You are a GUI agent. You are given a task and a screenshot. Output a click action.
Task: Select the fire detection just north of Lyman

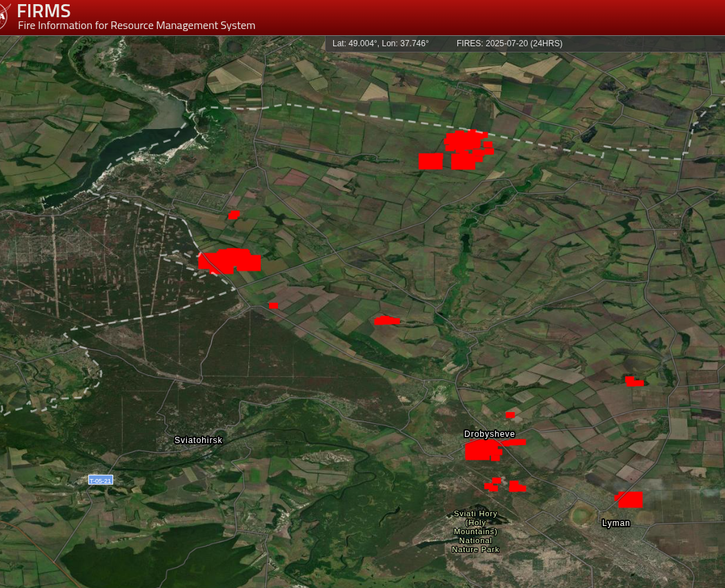[629, 500]
